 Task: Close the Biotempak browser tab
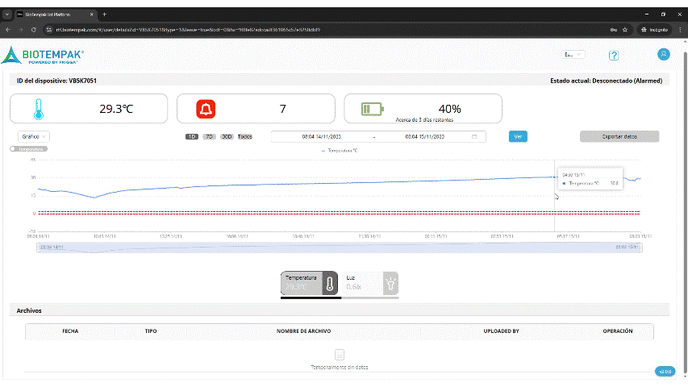91,14
